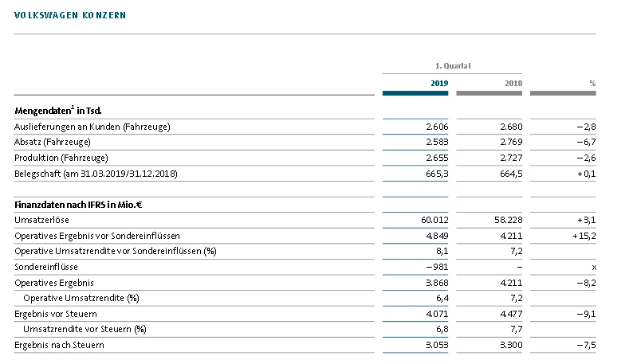Click the value "4.071" in Ergebnis vor Steuern row
637x364 pixels.
click(x=437, y=314)
